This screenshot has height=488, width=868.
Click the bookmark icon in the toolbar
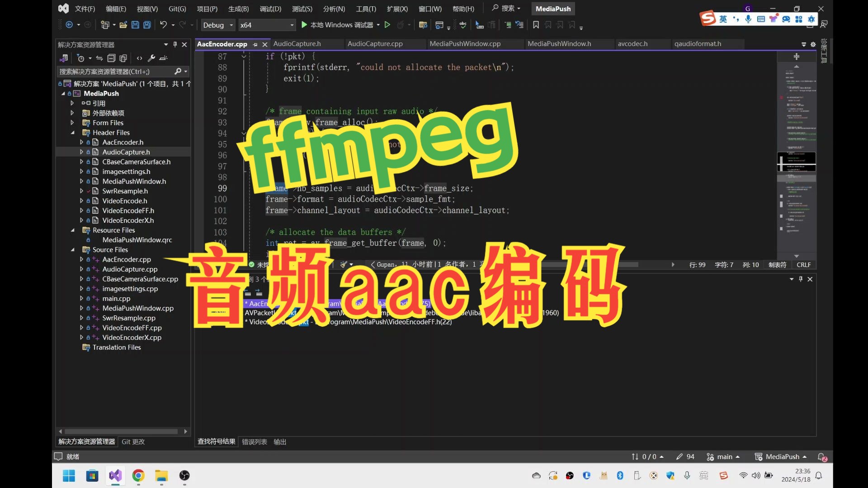click(x=536, y=25)
